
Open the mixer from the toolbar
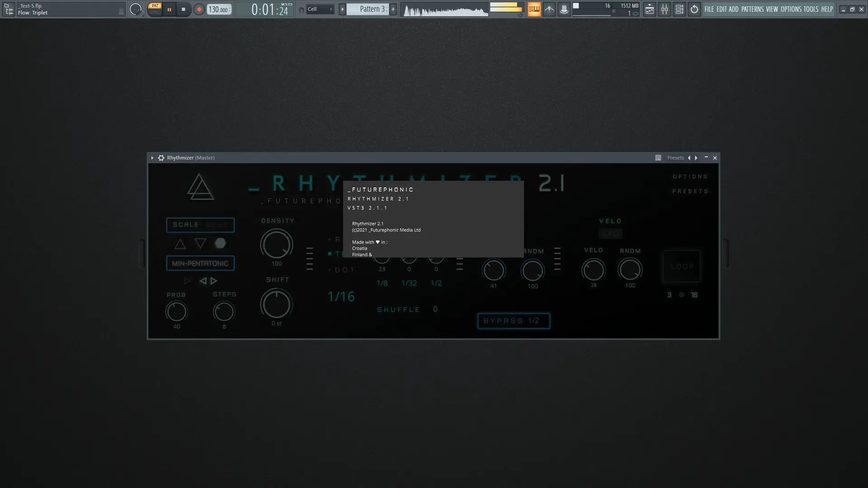(664, 9)
